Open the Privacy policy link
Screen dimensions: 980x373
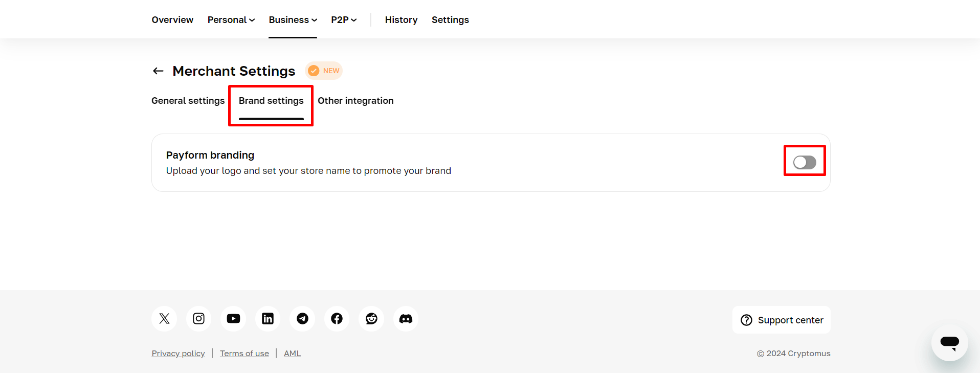click(x=178, y=354)
